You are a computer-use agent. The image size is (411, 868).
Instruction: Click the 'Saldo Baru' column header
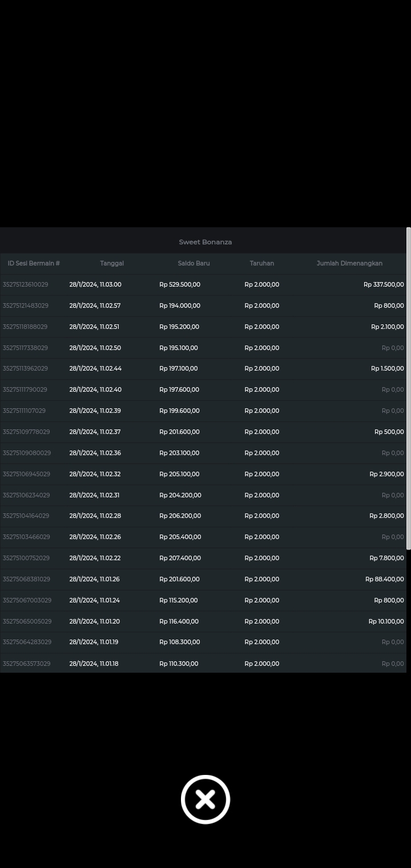pyautogui.click(x=194, y=263)
